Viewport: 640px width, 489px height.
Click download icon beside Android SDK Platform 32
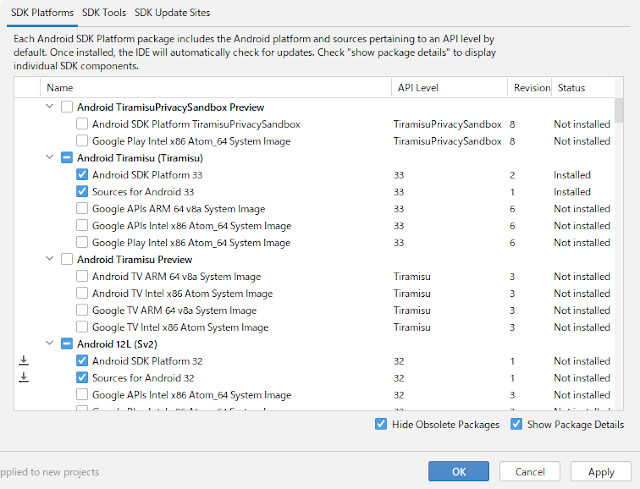click(x=24, y=360)
